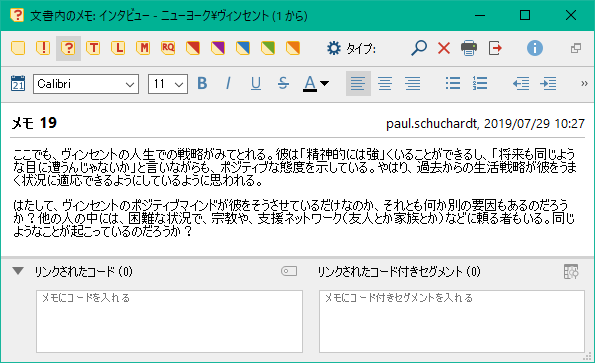This screenshot has height=363, width=595.
Task: Decrease paragraph indent
Action: (521, 83)
